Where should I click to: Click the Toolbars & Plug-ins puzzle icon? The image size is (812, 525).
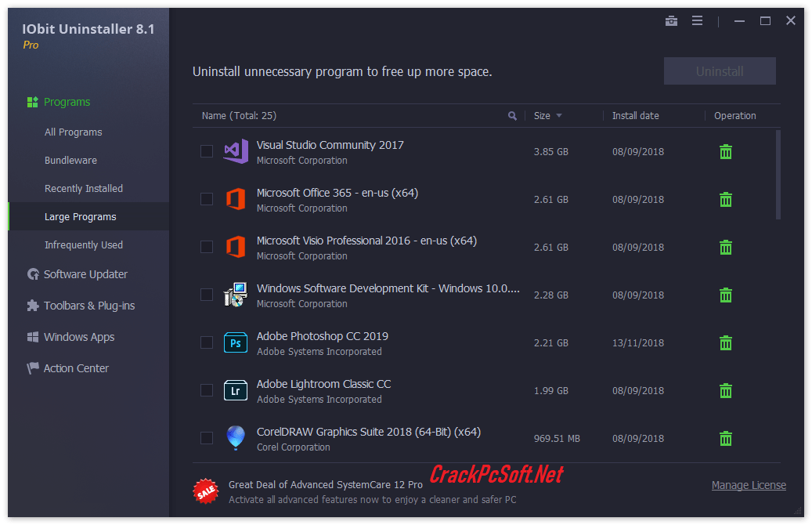33,306
